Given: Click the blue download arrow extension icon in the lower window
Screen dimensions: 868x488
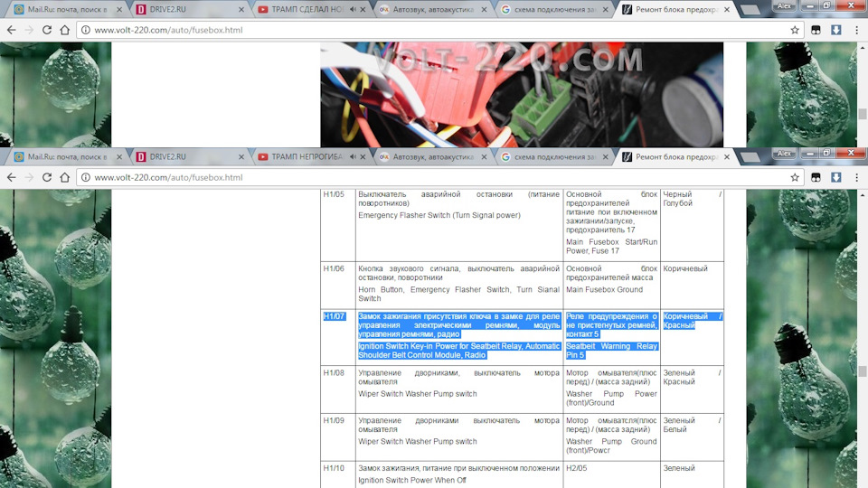Looking at the screenshot, I should pos(836,177).
